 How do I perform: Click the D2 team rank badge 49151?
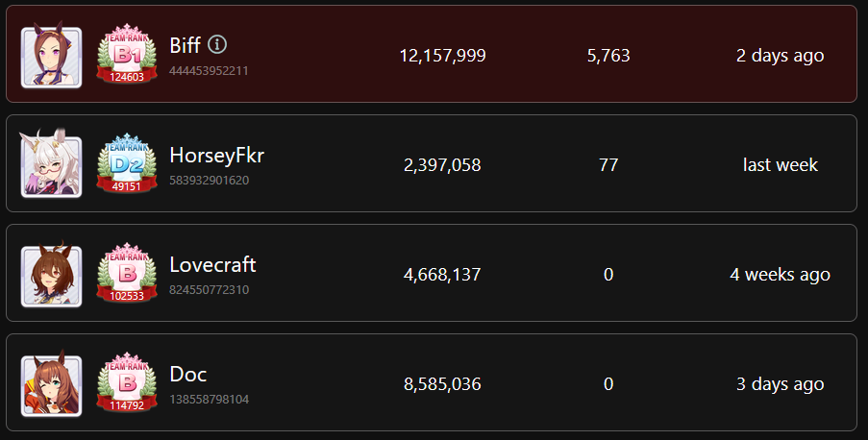pyautogui.click(x=127, y=166)
